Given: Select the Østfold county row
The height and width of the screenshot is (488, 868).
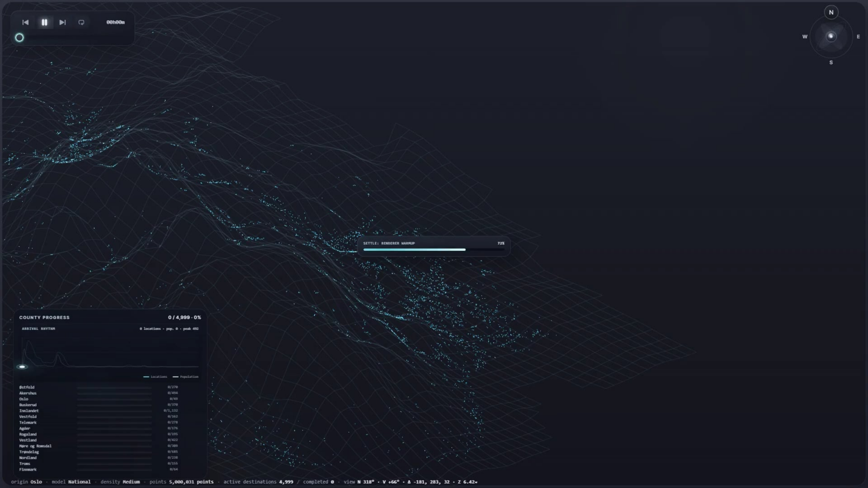Looking at the screenshot, I should (98, 387).
